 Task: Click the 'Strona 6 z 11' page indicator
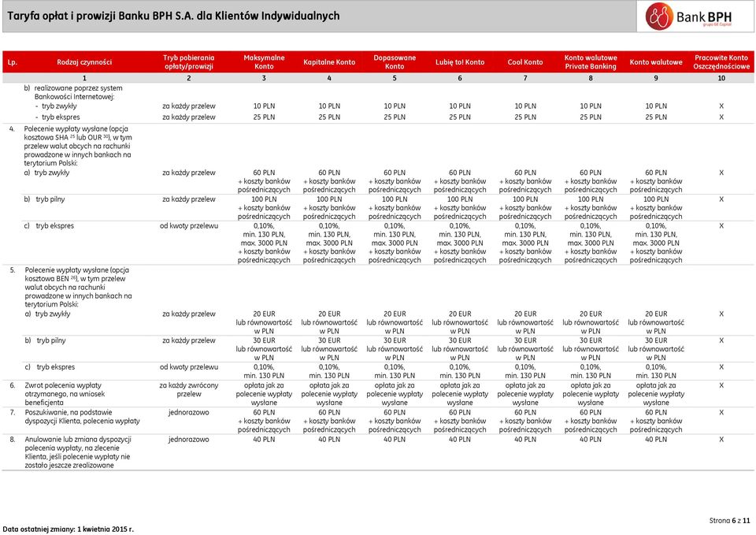[729, 521]
